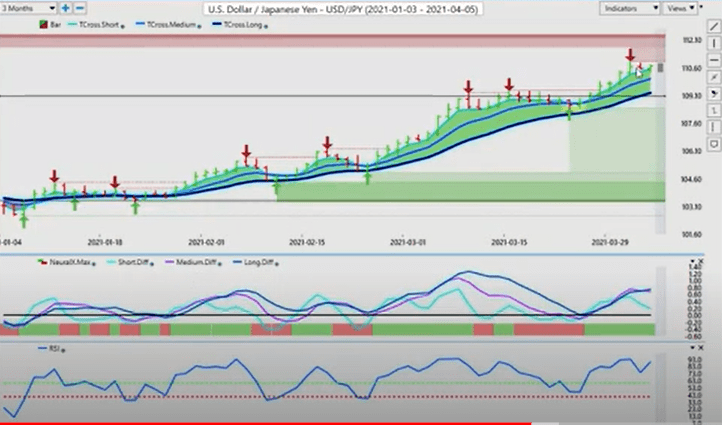Click the 112.30 price axis label
The image size is (722, 425).
click(692, 41)
